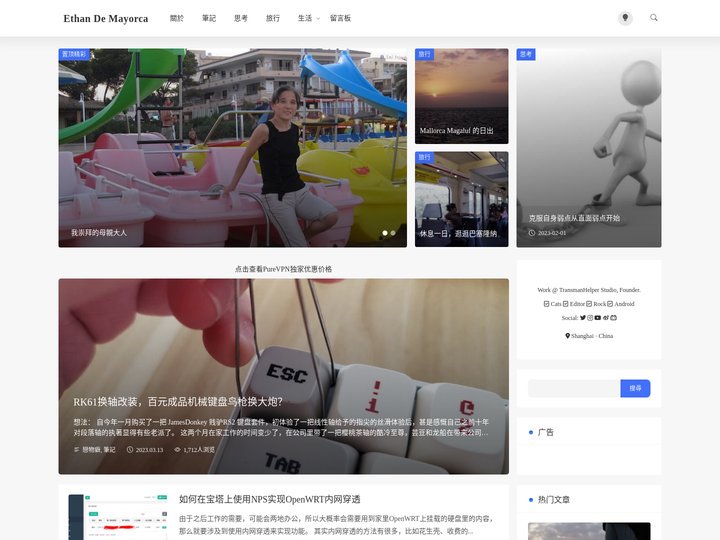Image resolution: width=720 pixels, height=540 pixels.
Task: Open the NPS article dashboard thumbnail
Action: click(118, 517)
